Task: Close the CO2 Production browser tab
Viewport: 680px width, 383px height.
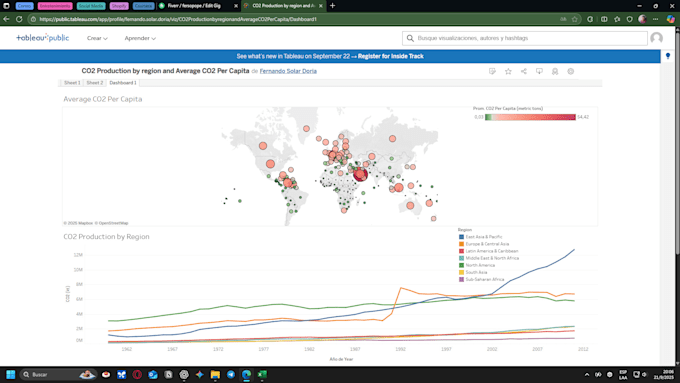Action: point(320,6)
